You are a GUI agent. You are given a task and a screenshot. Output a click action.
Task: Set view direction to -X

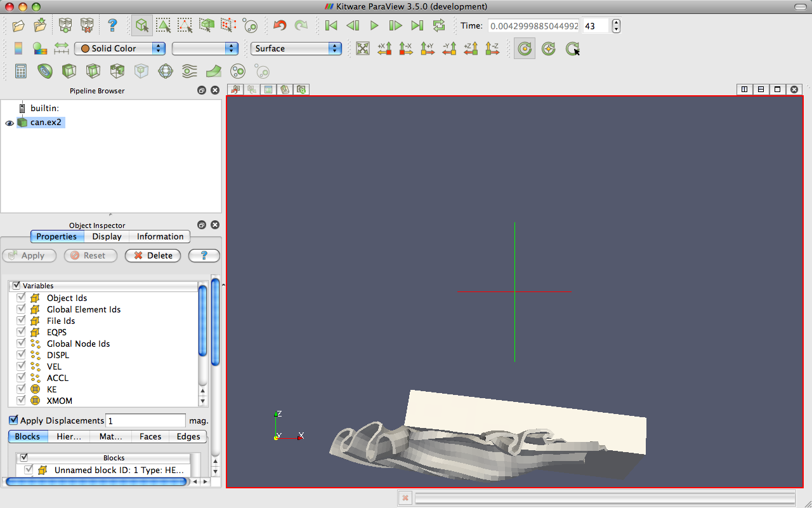coord(406,48)
